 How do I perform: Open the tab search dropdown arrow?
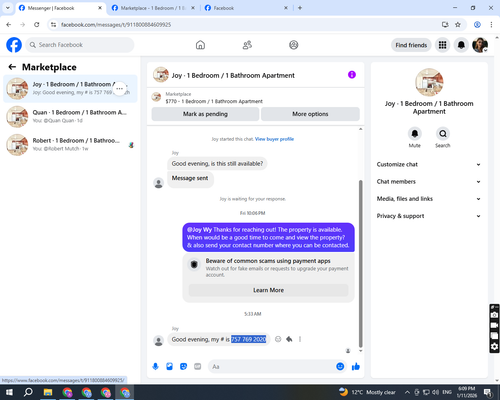click(x=8, y=8)
